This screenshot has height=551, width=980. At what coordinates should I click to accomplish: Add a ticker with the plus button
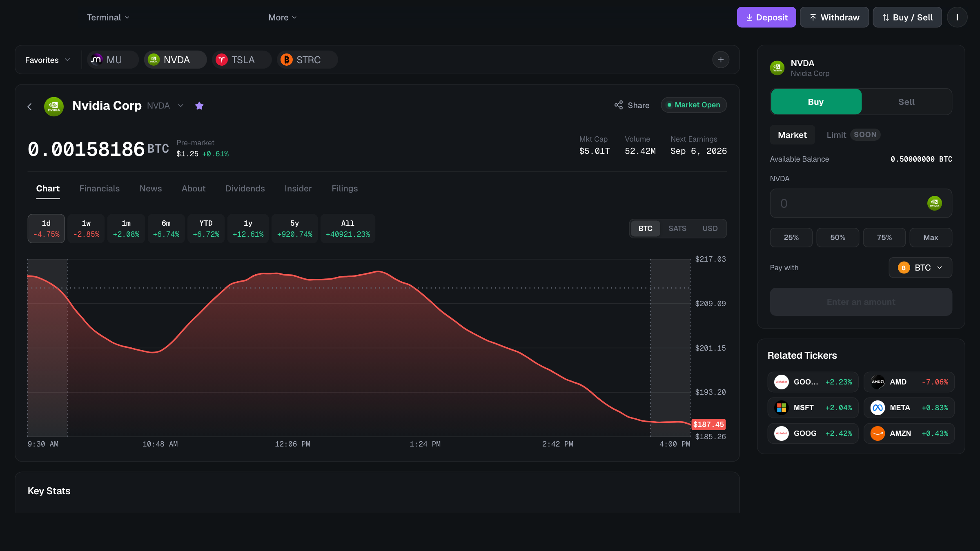click(721, 60)
